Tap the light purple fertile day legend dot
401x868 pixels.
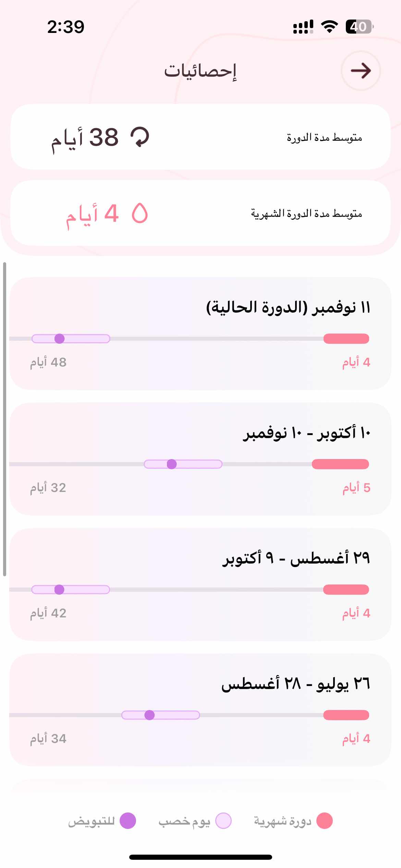click(223, 821)
